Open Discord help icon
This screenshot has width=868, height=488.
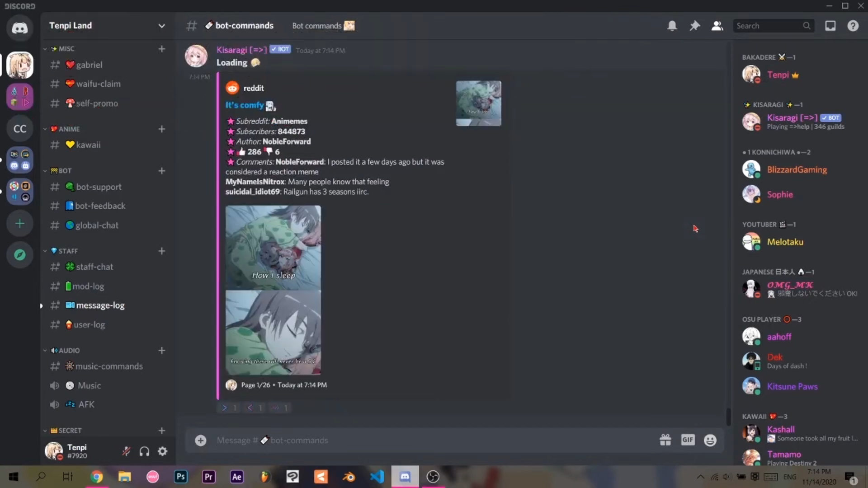853,26
